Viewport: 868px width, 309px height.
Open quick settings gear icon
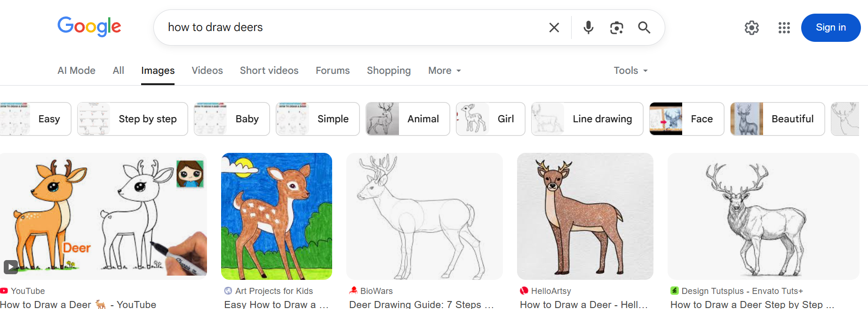pos(752,28)
